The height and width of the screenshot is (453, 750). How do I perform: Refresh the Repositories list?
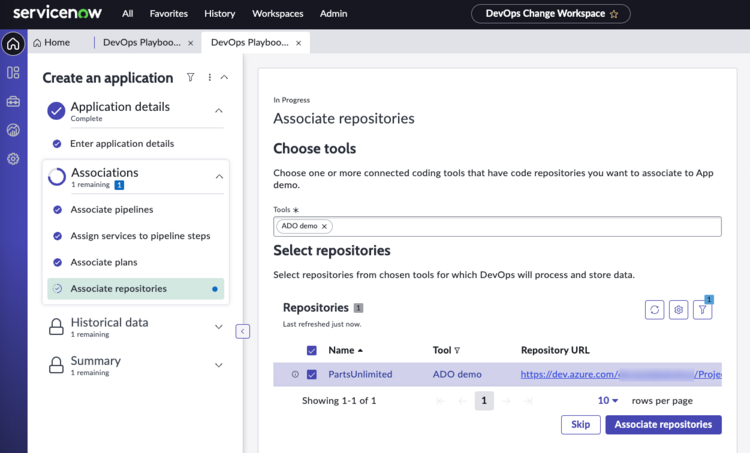pyautogui.click(x=654, y=310)
